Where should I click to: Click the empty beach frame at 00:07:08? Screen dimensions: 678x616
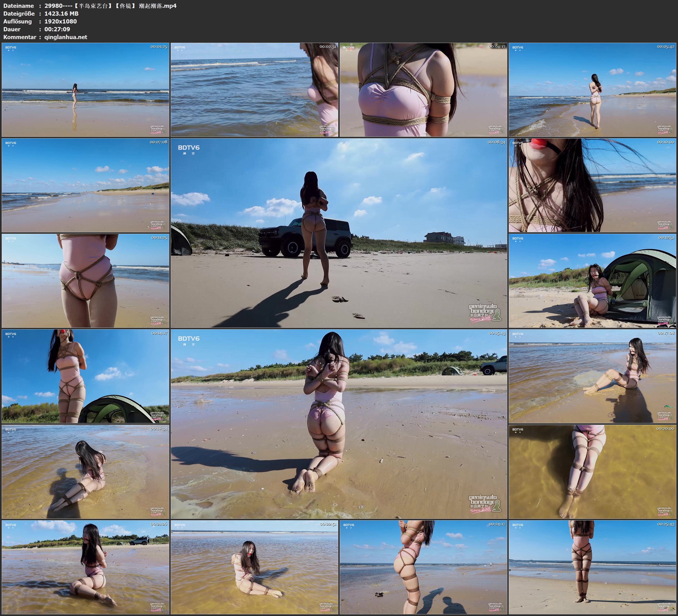[x=85, y=185]
